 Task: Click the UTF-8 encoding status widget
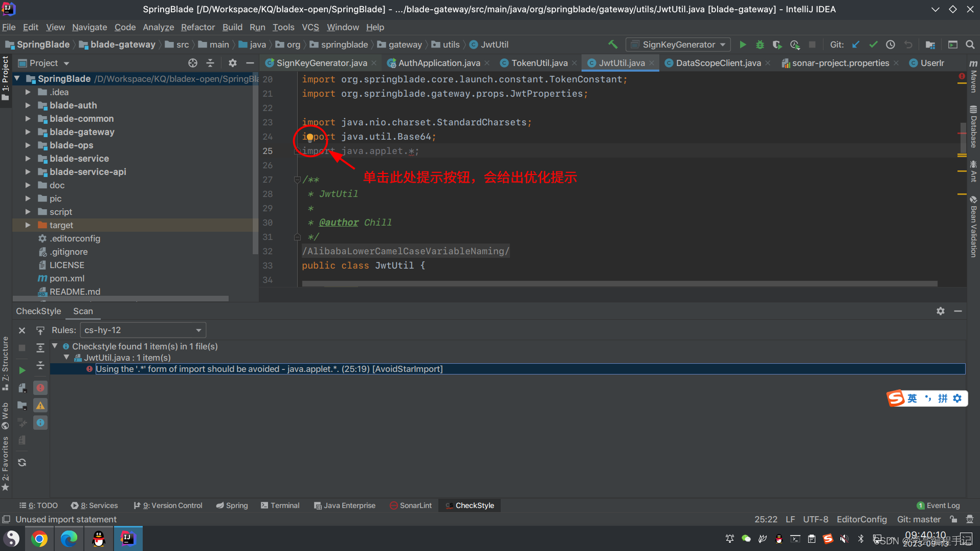click(x=815, y=519)
